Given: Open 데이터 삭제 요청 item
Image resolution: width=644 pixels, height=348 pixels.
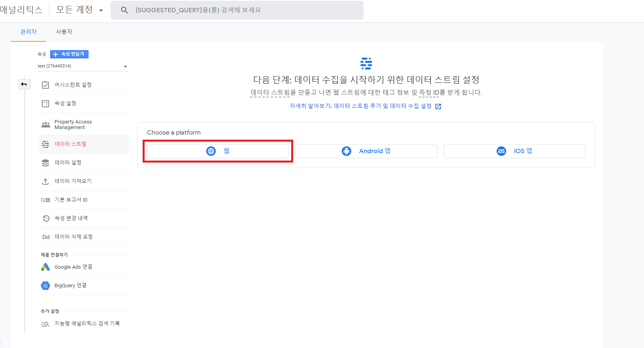Looking at the screenshot, I should [x=84, y=237].
